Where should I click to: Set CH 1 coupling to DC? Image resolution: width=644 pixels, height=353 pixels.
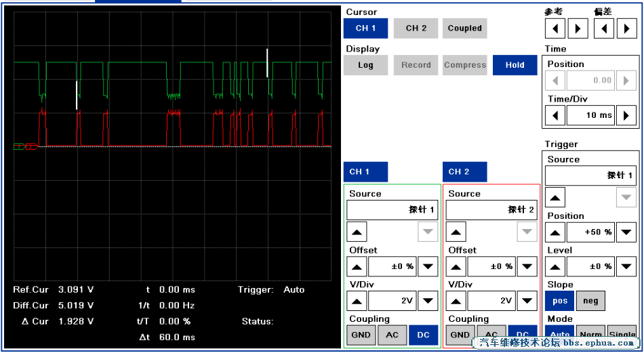pos(424,335)
